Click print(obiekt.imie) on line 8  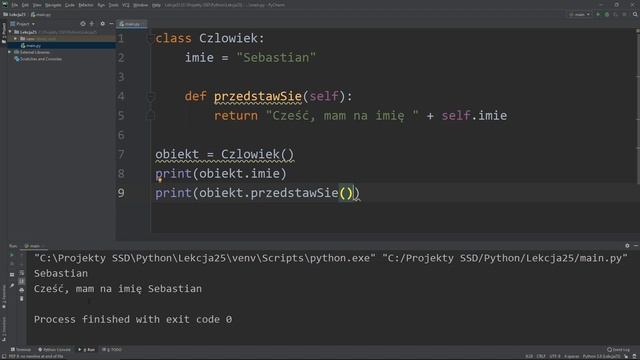coord(221,173)
